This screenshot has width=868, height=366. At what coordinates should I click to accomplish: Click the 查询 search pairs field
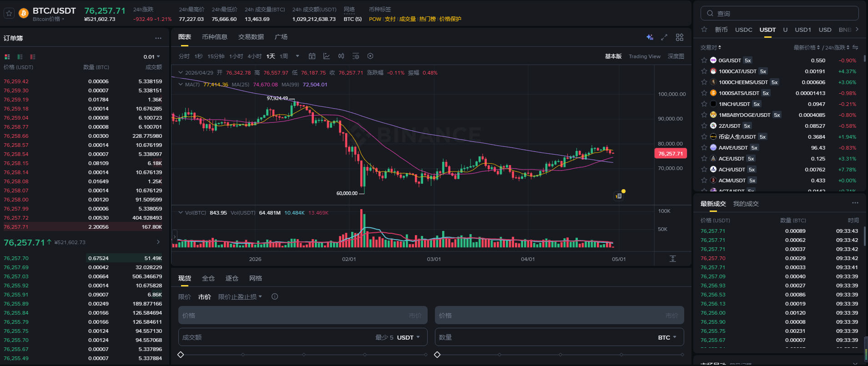(780, 13)
